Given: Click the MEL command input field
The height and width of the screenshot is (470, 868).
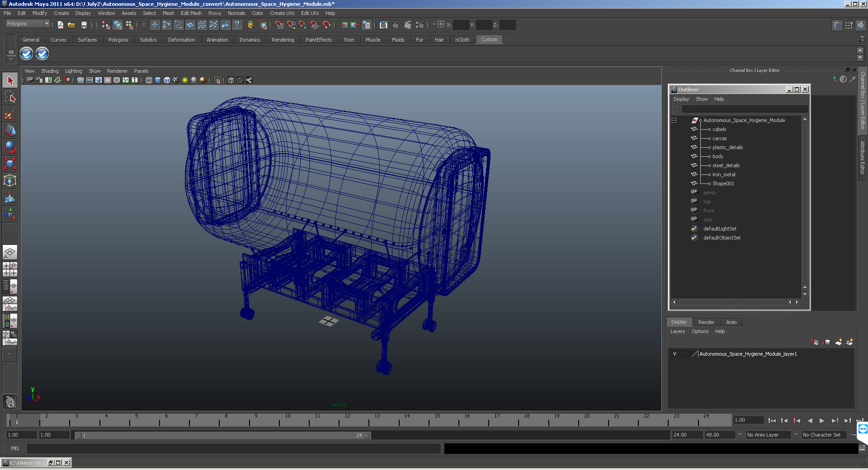Looking at the screenshot, I should [x=234, y=448].
